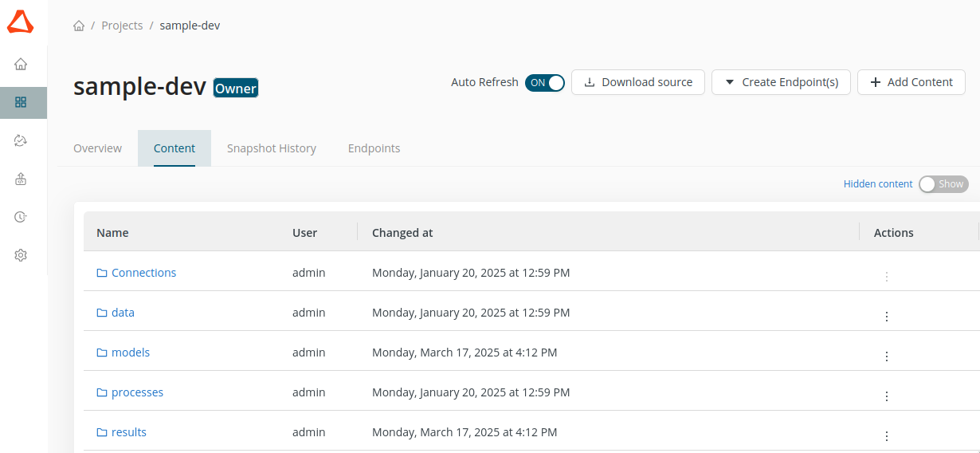The image size is (980, 453).
Task: Select the Projects grid icon in sidebar
Action: (21, 102)
